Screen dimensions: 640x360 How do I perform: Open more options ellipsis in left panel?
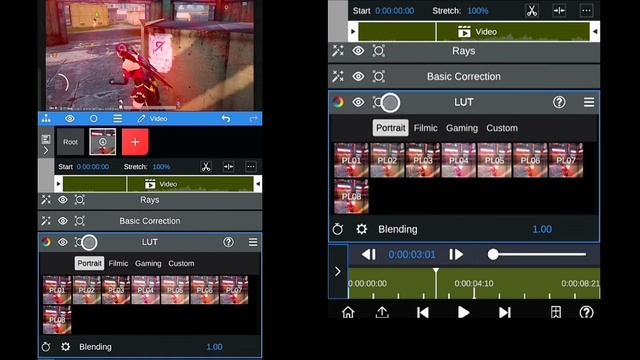click(x=251, y=167)
